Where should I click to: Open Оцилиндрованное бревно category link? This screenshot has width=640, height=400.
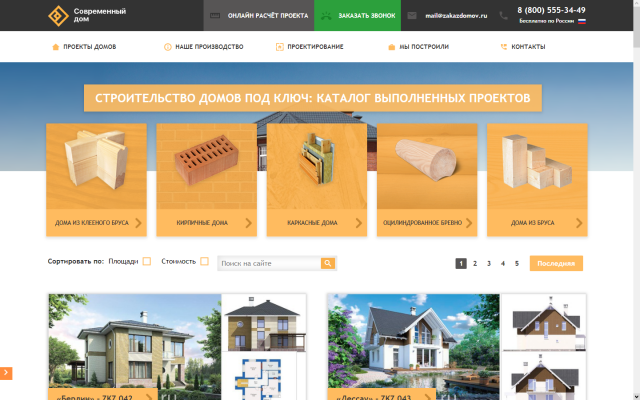click(x=422, y=223)
